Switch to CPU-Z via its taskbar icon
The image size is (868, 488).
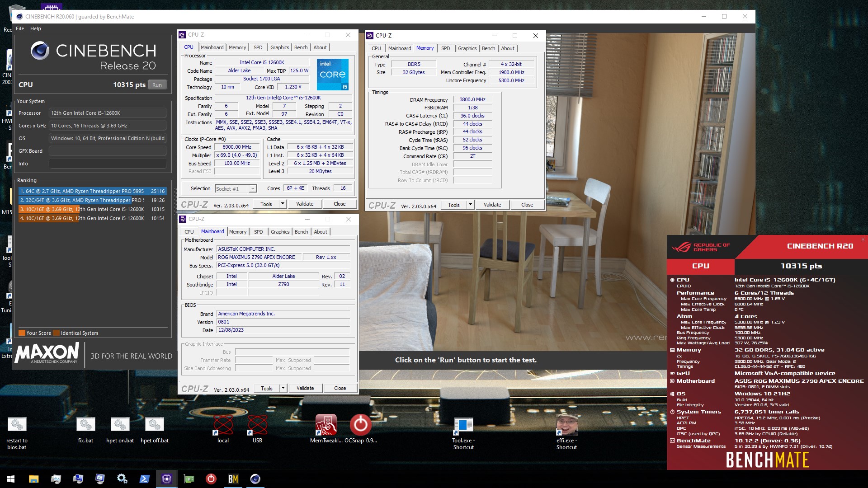point(166,479)
